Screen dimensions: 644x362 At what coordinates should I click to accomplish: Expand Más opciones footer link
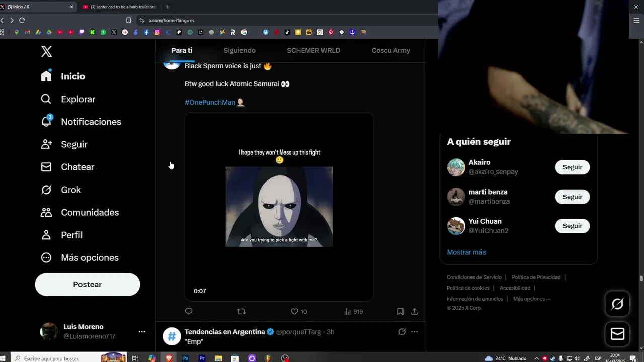click(x=532, y=299)
